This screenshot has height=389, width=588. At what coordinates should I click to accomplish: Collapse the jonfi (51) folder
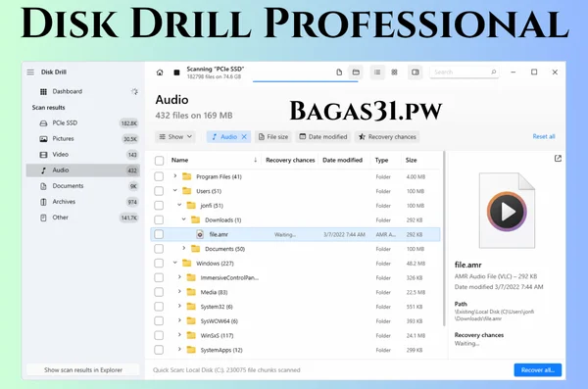(179, 205)
